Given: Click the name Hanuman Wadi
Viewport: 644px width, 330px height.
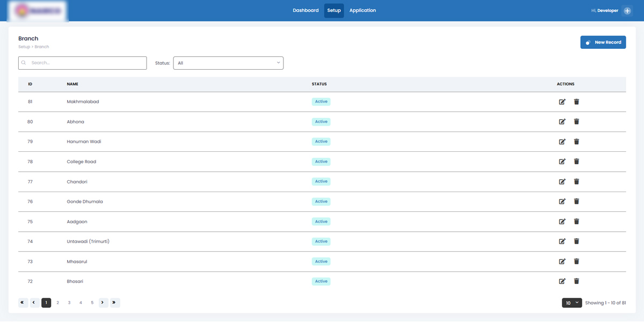Looking at the screenshot, I should pos(84,142).
